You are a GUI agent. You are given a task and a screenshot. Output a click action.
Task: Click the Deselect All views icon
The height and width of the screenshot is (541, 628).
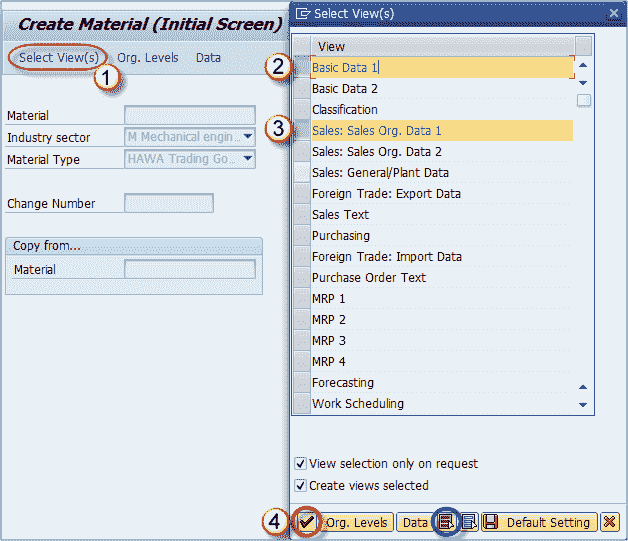click(469, 522)
